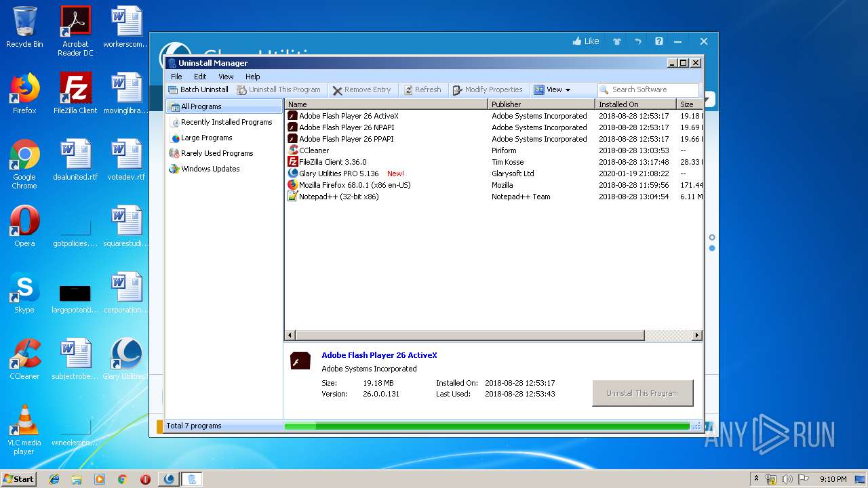The height and width of the screenshot is (488, 868).
Task: Select Large Programs category
Action: tap(224, 138)
